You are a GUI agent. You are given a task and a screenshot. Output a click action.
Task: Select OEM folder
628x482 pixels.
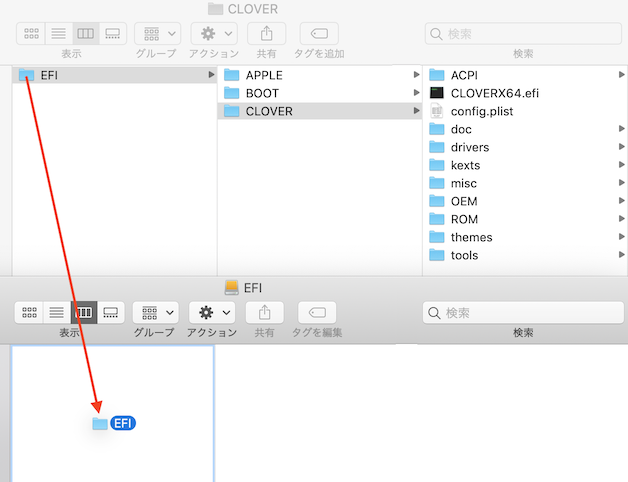[525, 201]
